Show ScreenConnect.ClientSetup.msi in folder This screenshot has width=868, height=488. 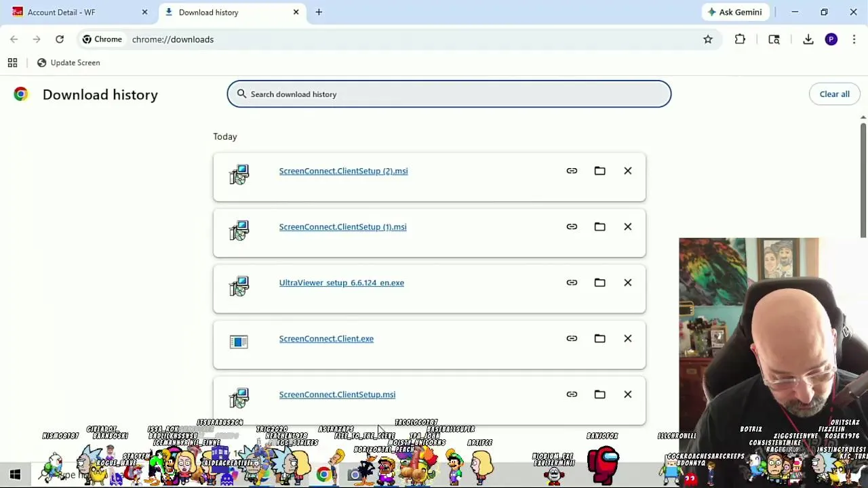(x=599, y=394)
